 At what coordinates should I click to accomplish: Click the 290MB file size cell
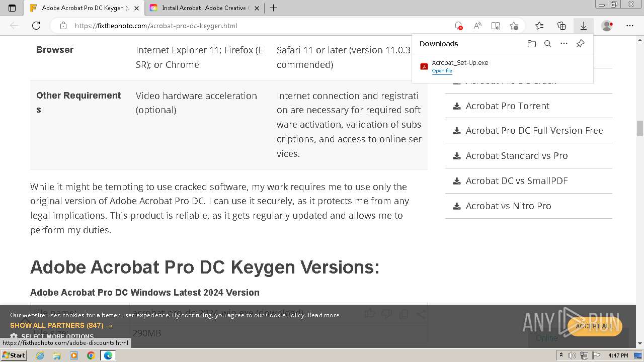pyautogui.click(x=147, y=333)
